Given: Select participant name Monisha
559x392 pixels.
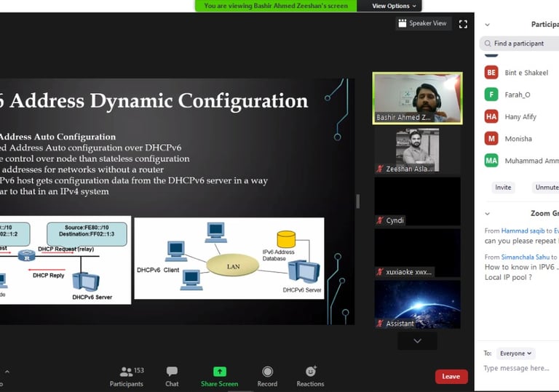Looking at the screenshot, I should [x=518, y=139].
